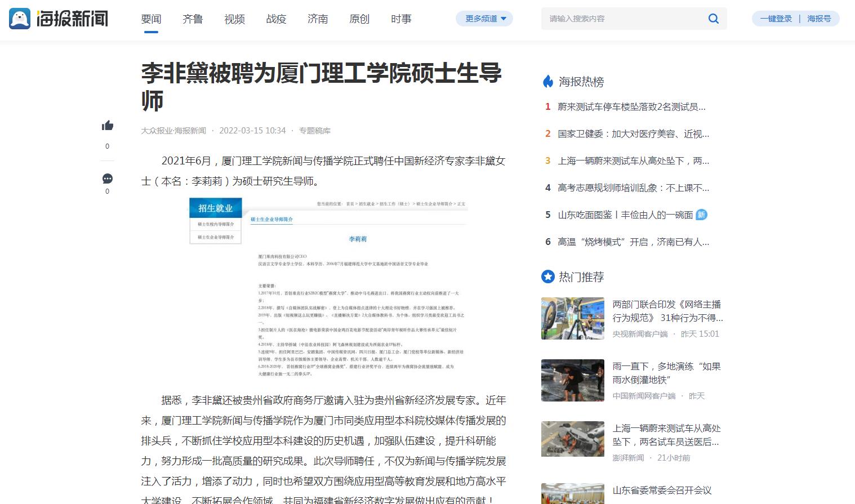The image size is (855, 504).
Task: Open the crashed 蔚来 test car thumbnail
Action: pyautogui.click(x=573, y=439)
